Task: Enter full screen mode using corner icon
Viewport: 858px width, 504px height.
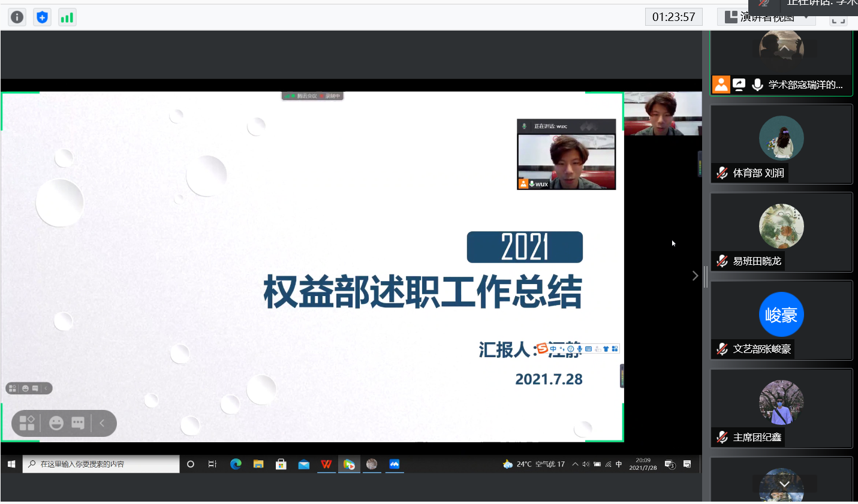Action: (x=838, y=19)
